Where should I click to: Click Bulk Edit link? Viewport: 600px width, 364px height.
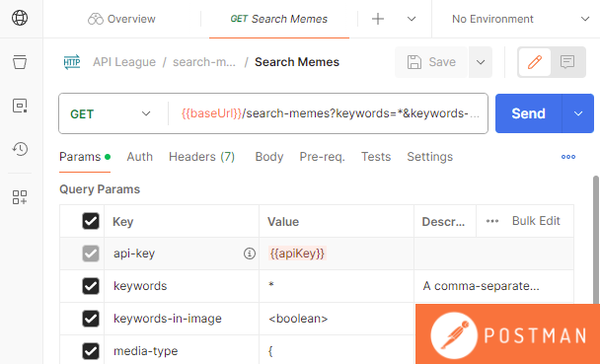tap(536, 221)
